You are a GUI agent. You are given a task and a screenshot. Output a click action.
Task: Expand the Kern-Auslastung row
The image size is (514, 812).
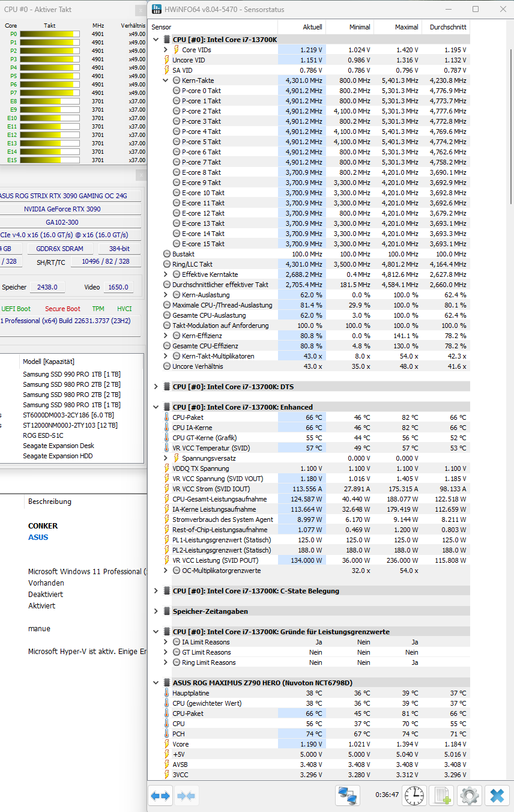tap(166, 295)
